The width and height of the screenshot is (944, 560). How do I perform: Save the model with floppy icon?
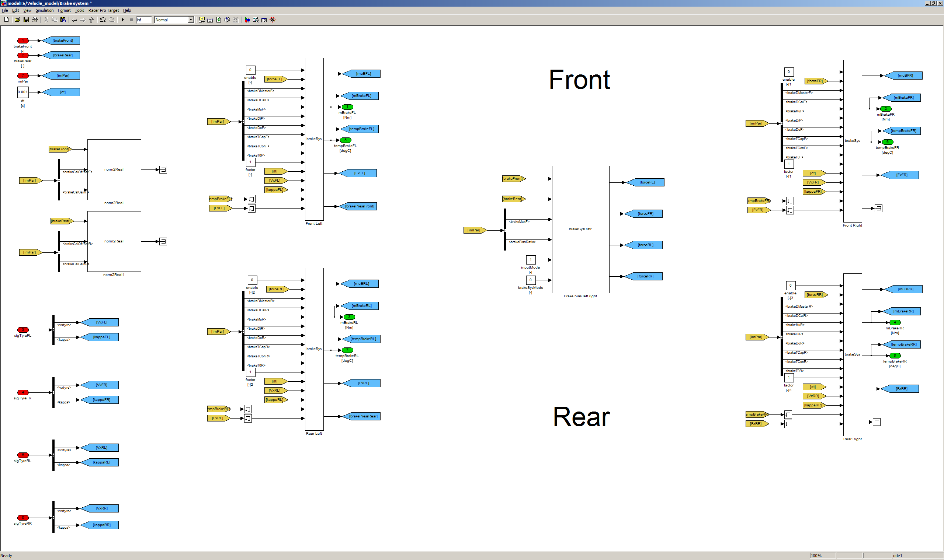click(26, 20)
